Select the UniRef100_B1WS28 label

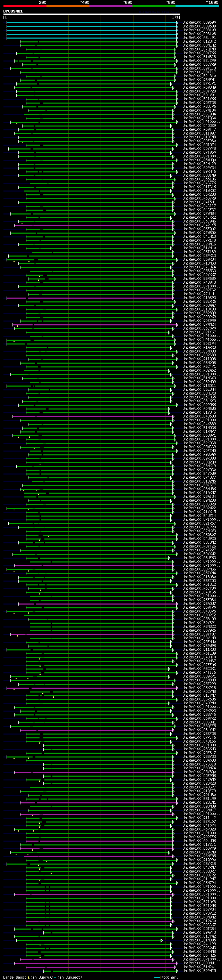(x=199, y=57)
